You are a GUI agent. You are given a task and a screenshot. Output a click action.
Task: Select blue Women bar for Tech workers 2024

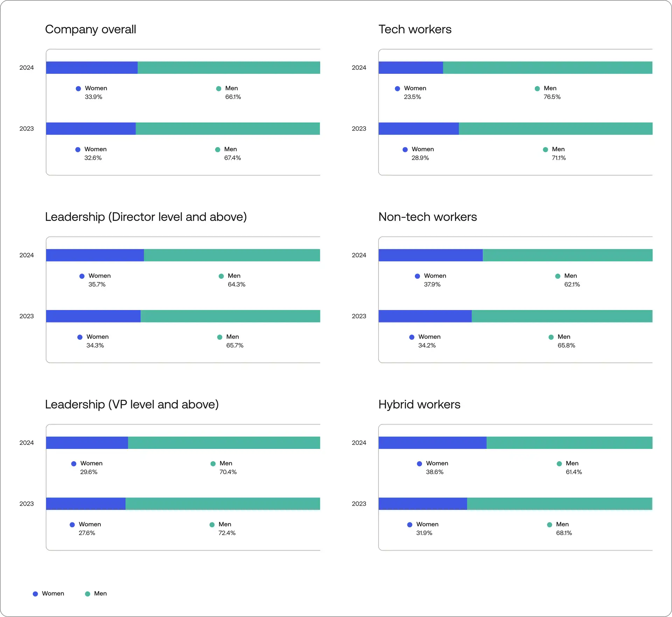(x=411, y=68)
